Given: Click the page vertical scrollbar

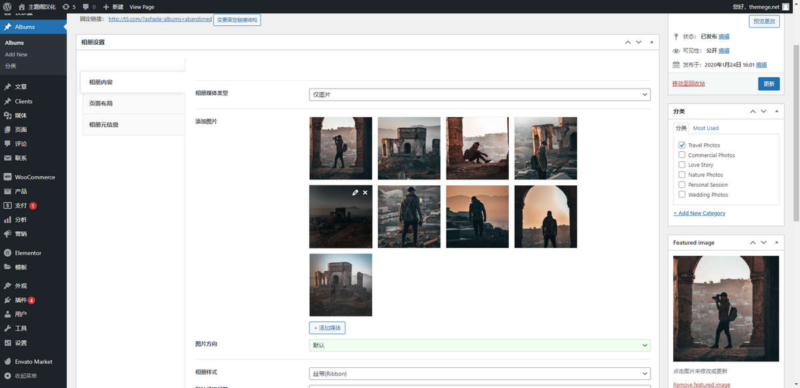Looking at the screenshot, I should [796, 133].
